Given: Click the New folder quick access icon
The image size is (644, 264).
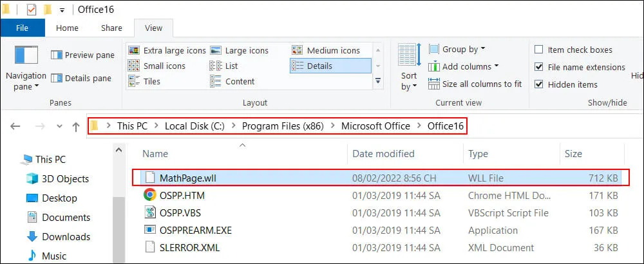Looking at the screenshot, I should (48, 9).
